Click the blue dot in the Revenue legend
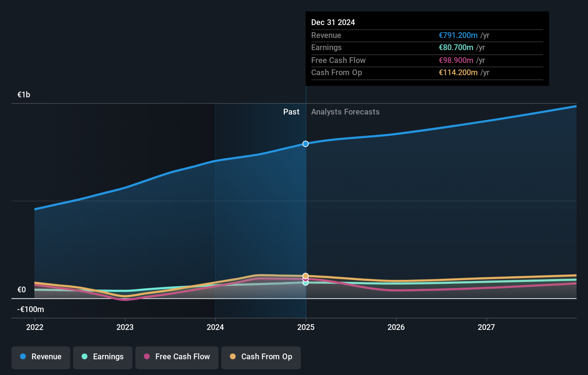 23,356
